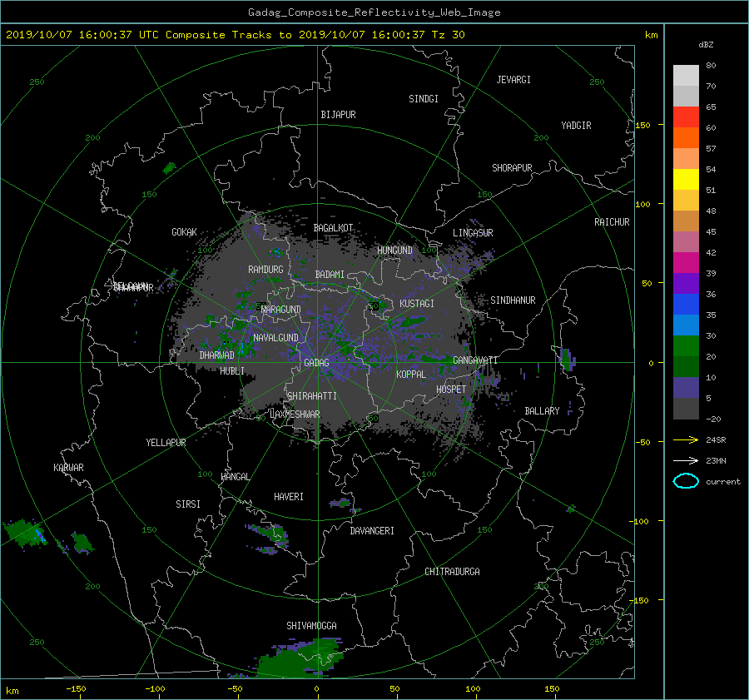Screen dimensions: 749x700
Task: Click the SHIRAHATTI city label
Action: pos(312,396)
